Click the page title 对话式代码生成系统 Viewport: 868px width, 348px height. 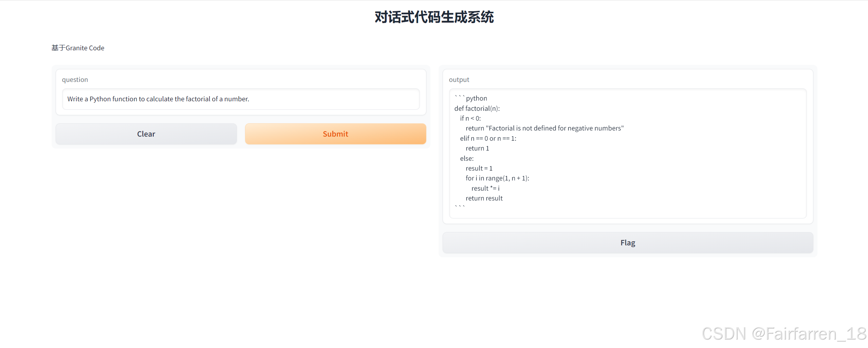point(434,17)
